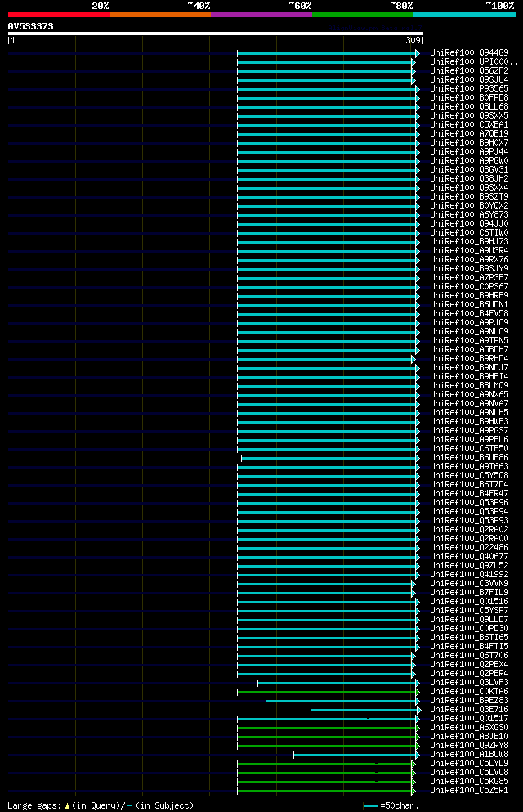Select hit label UniRef100_A1BQW8
Viewport: 523px width, 812px height.
469,755
